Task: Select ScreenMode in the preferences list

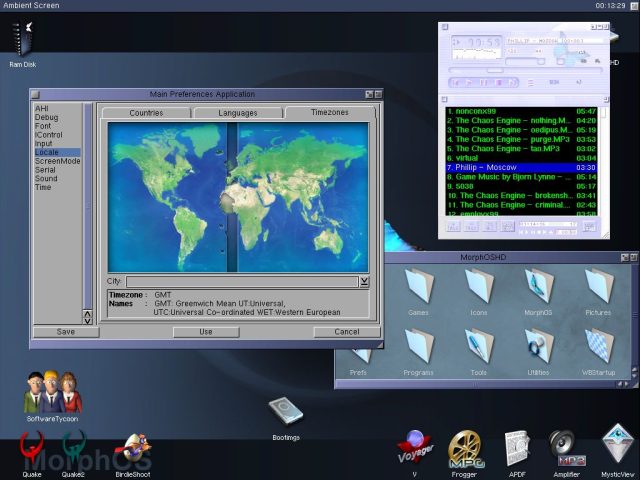Action: (58, 161)
